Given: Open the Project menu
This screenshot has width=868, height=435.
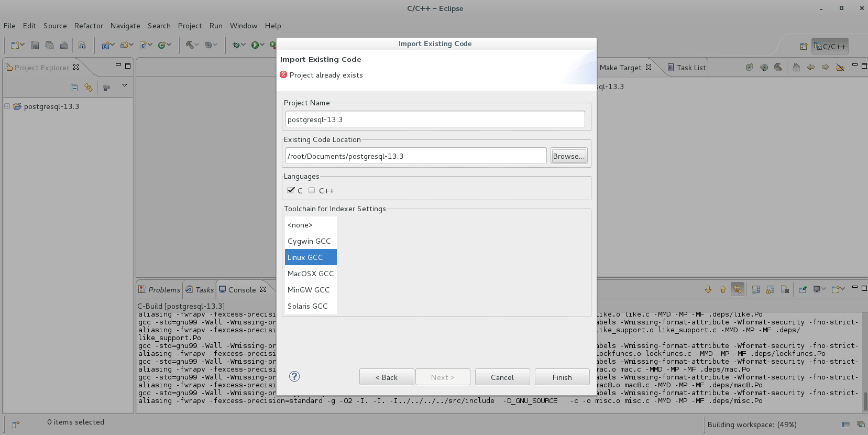Looking at the screenshot, I should pos(190,26).
